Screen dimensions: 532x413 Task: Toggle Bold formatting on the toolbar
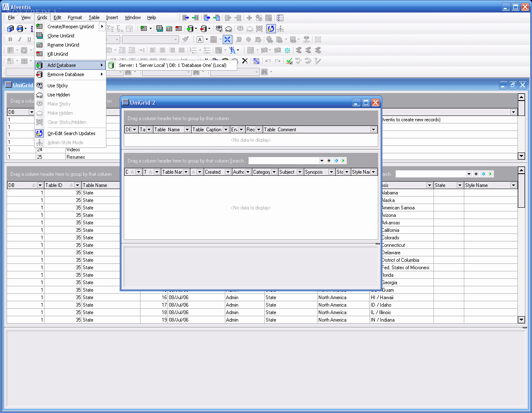click(10, 39)
